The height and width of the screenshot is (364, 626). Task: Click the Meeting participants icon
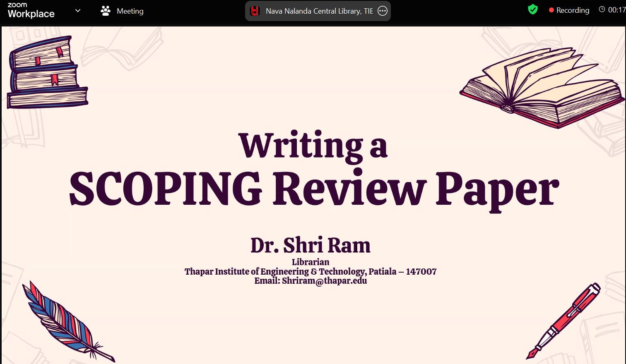click(106, 11)
